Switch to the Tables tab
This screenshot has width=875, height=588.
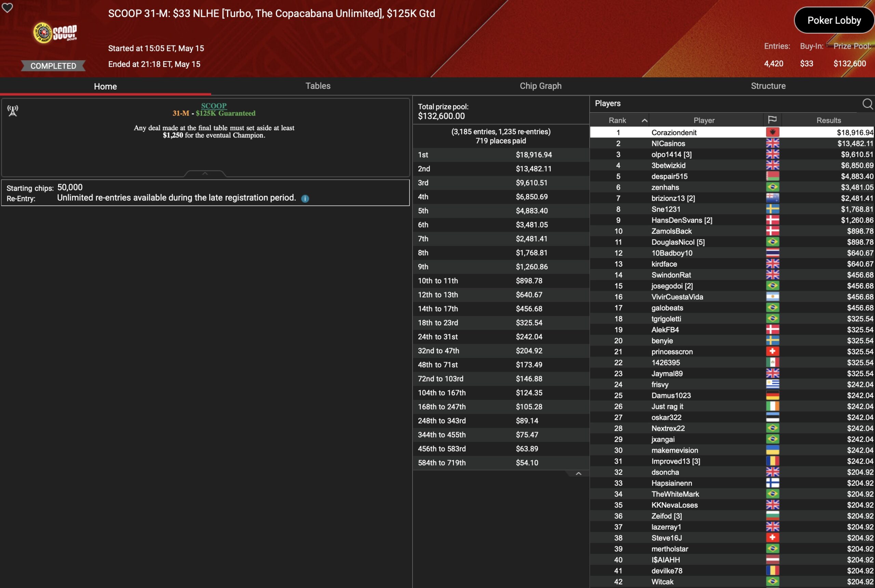click(x=318, y=86)
